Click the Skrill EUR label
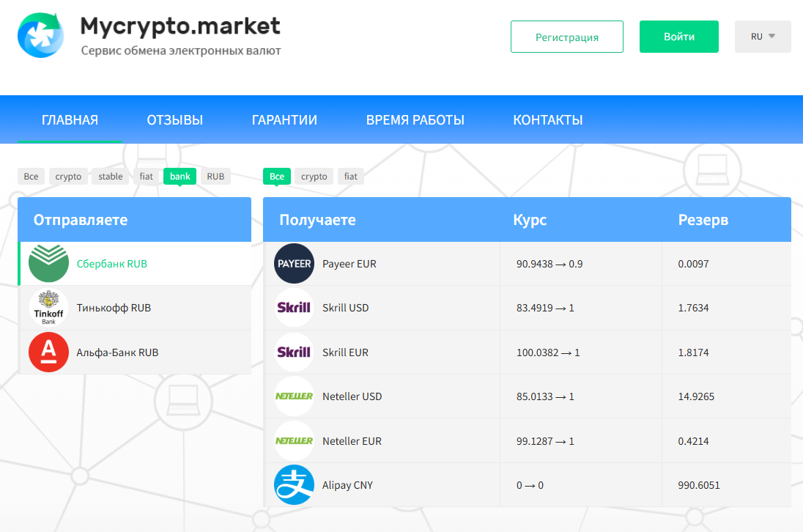This screenshot has width=803, height=532. [x=346, y=352]
